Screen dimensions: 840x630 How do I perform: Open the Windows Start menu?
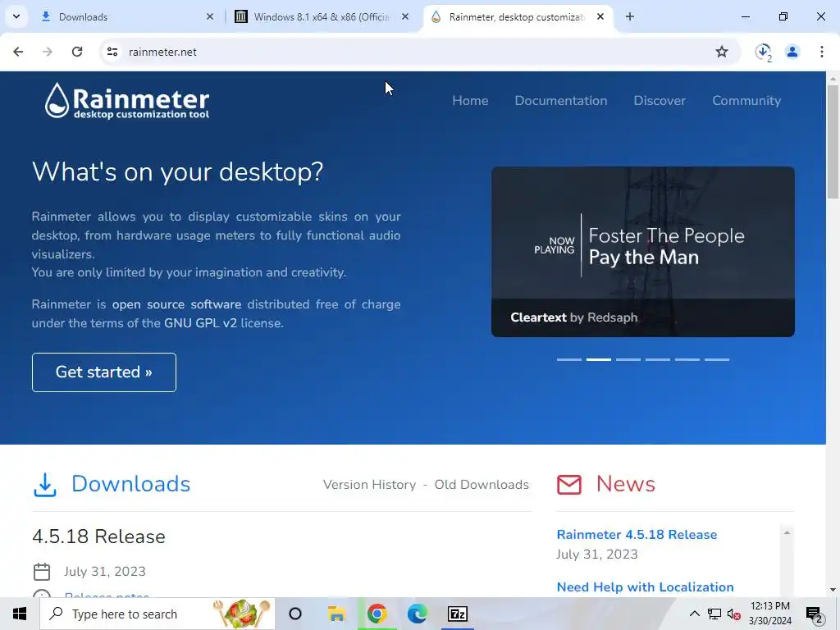coord(20,614)
